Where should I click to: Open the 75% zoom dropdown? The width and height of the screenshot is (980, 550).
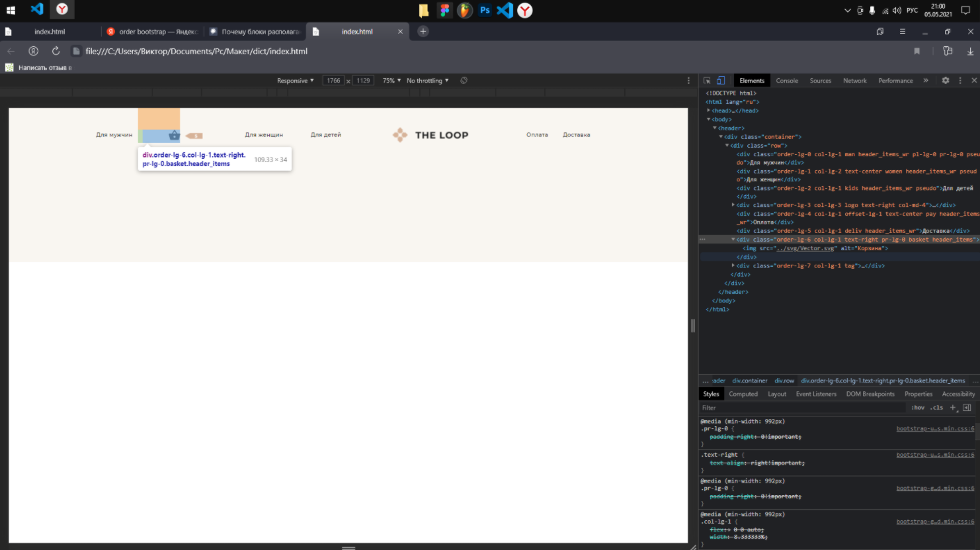[x=391, y=81]
